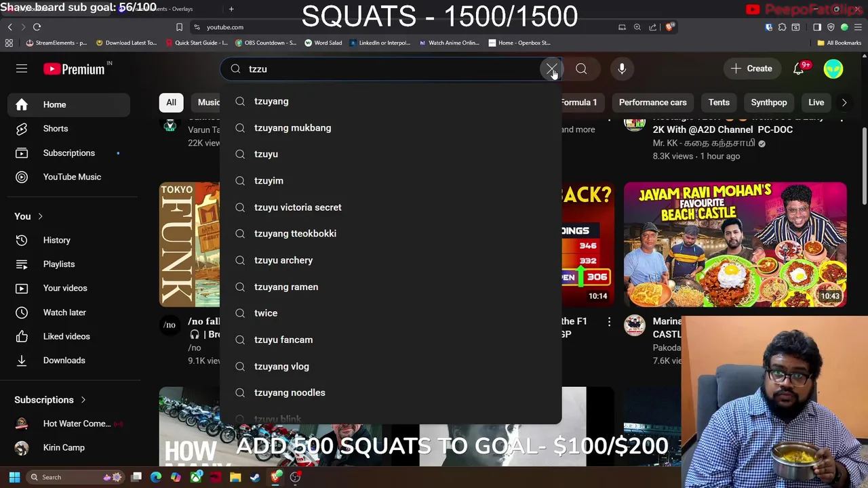This screenshot has width=868, height=488.
Task: Open the YouTube hamburger guide menu
Action: click(x=22, y=68)
